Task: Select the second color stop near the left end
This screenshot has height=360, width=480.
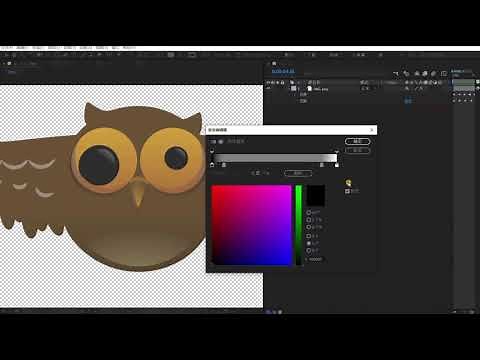Action: point(224,165)
